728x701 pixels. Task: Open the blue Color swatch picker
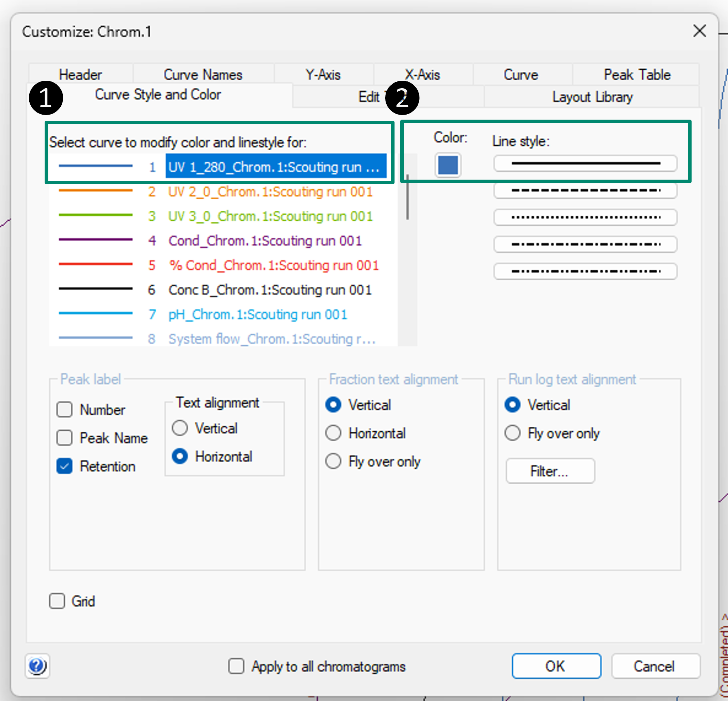(448, 165)
